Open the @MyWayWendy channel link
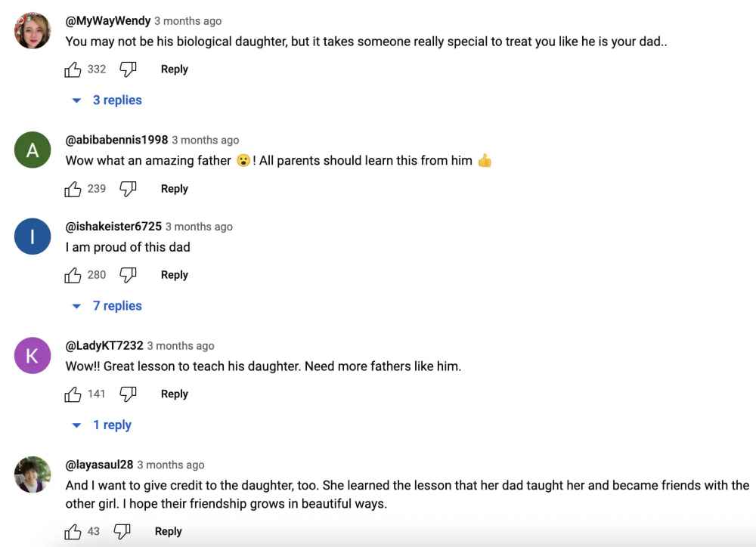The height and width of the screenshot is (547, 756). pos(108,21)
